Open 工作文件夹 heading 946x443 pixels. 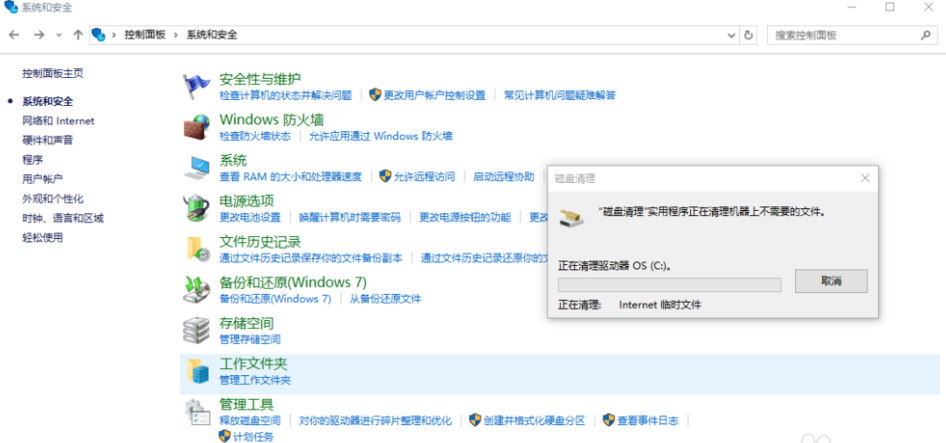click(253, 364)
